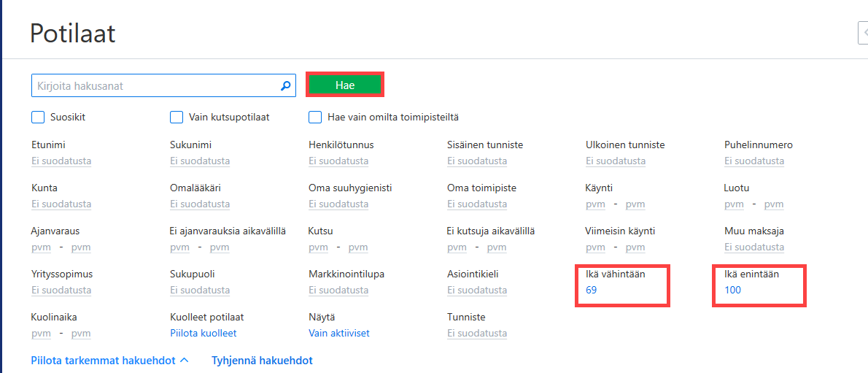Set Viimeisin käynti end date
The width and height of the screenshot is (868, 373).
[x=635, y=247]
